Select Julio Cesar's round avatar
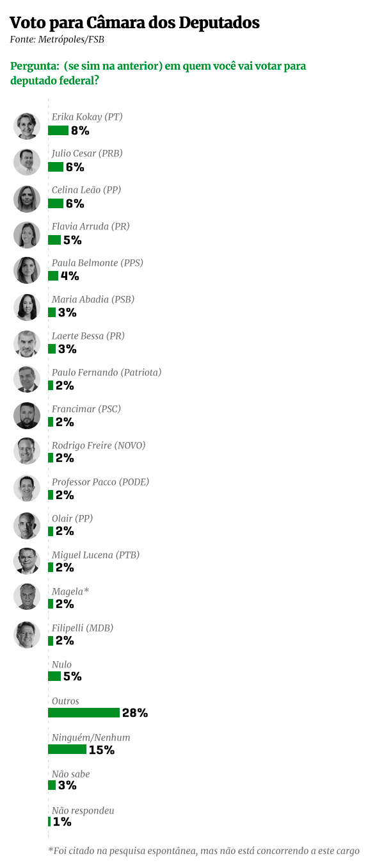Screen dimensions: 384x868 pos(27,162)
